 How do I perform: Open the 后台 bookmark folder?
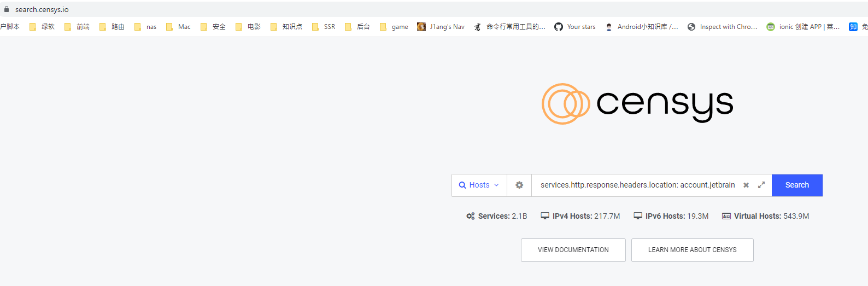pos(357,27)
